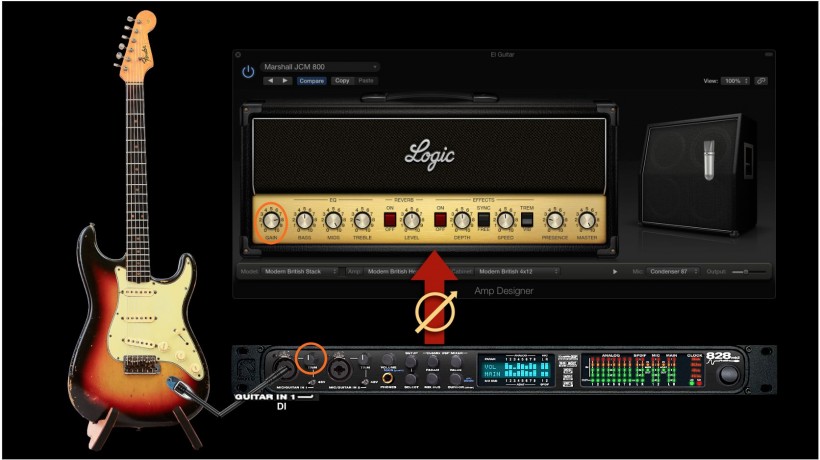The width and height of the screenshot is (820, 460).
Task: Toggle the Trem/Vib switch
Action: point(527,220)
